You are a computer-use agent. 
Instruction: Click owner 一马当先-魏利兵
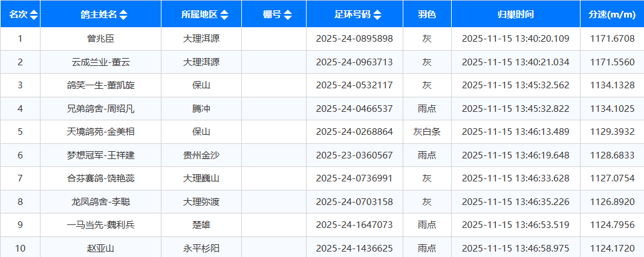100,225
